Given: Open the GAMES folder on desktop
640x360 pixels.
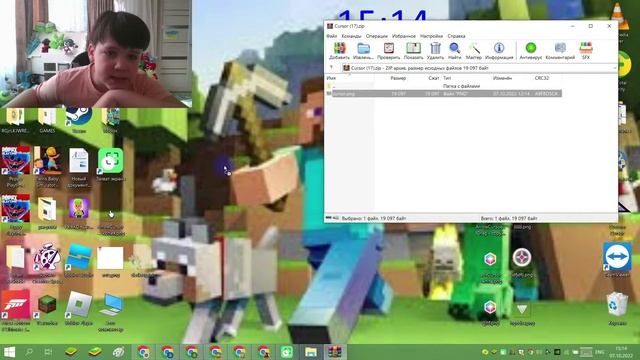Looking at the screenshot, I should (47, 120).
